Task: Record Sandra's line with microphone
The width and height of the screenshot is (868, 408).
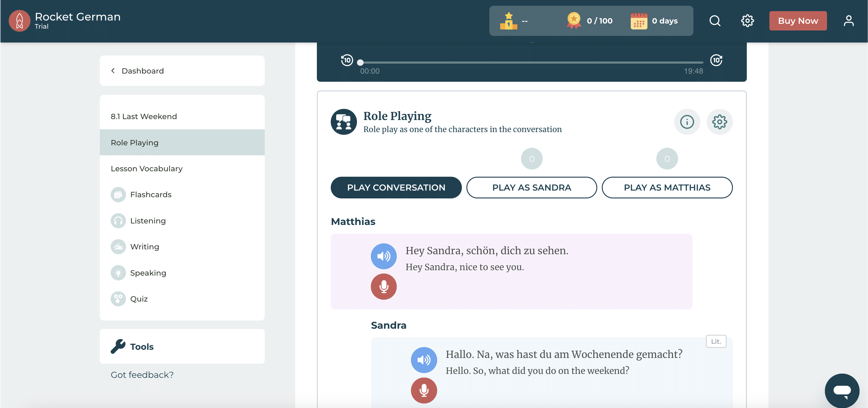Action: [424, 390]
